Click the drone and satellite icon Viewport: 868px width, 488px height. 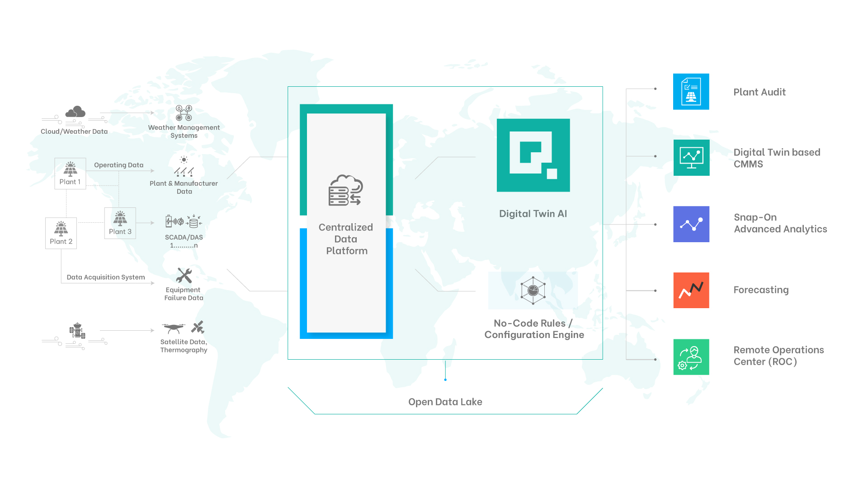pyautogui.click(x=184, y=328)
